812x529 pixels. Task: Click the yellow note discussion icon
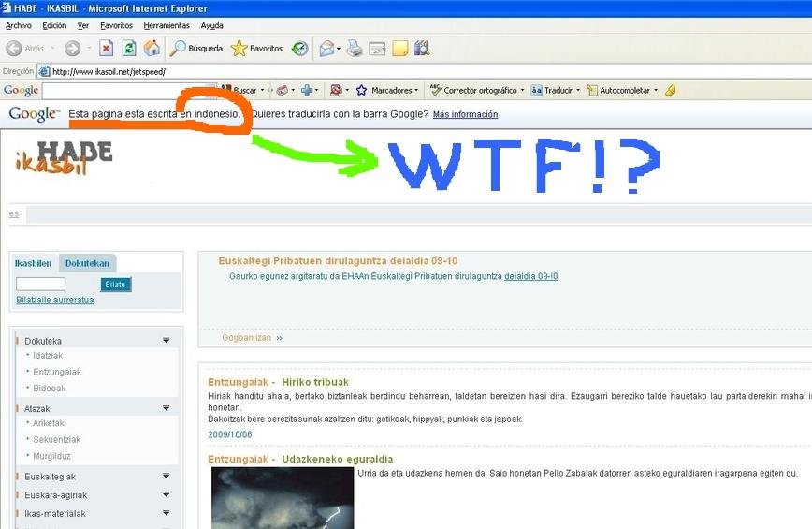tap(399, 48)
